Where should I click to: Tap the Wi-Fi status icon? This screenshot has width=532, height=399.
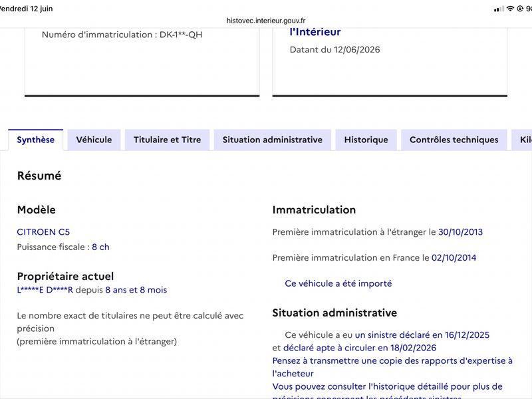[510, 9]
